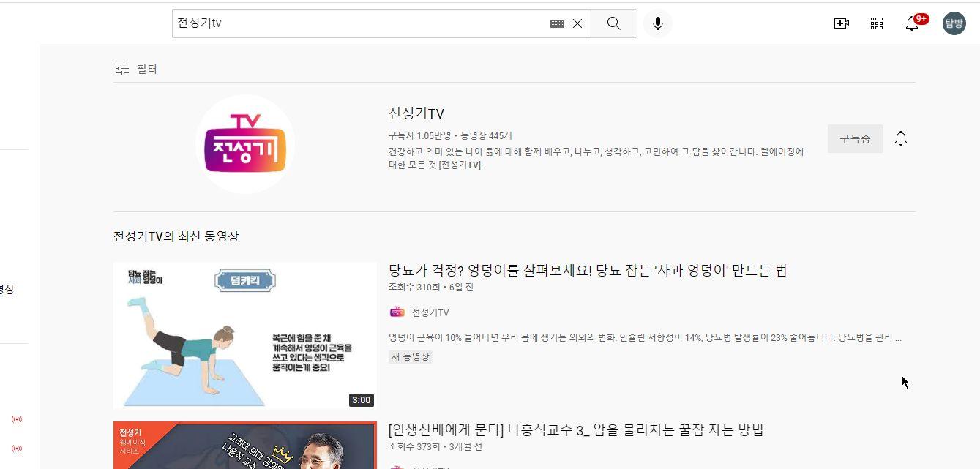Open video title 나흥식교수 3_ 암을 물리치는 꿀잠

[576, 429]
